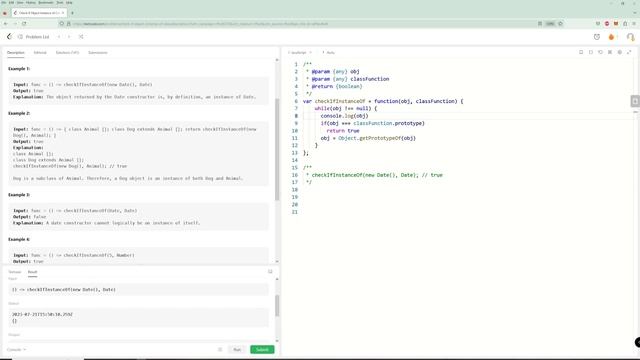
Task: Go to the previous problem arrow
Action: pyautogui.click(x=59, y=37)
